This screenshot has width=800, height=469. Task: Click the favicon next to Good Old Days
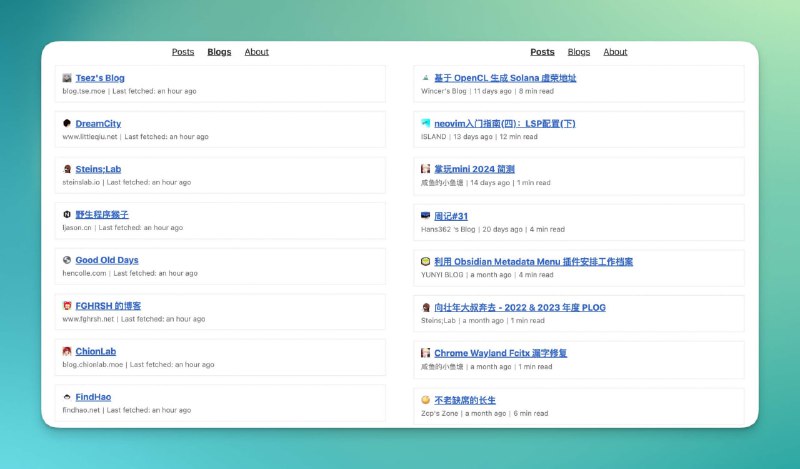click(x=67, y=260)
